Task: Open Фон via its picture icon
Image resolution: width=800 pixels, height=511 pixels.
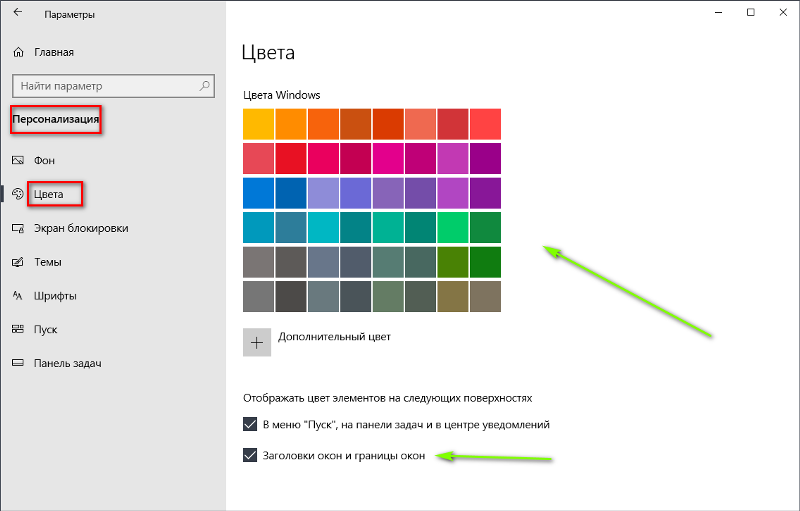Action: (18, 160)
